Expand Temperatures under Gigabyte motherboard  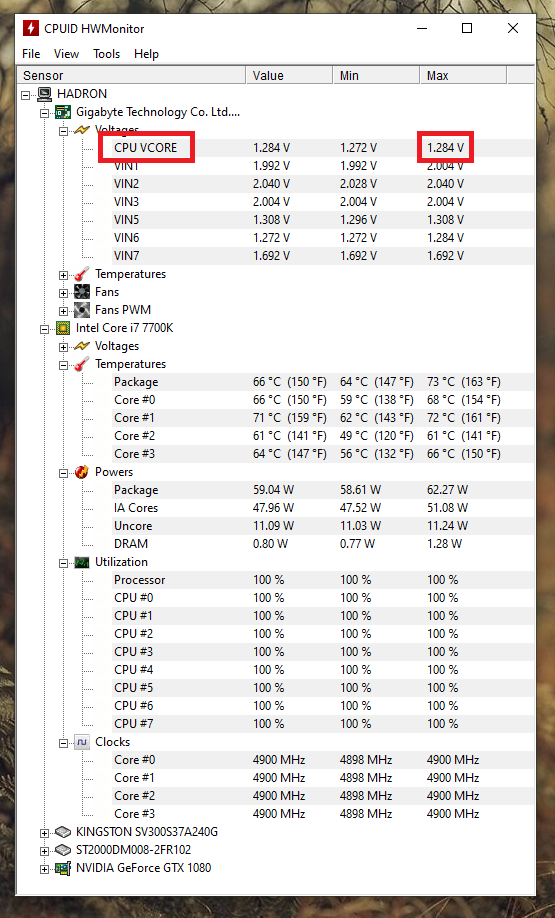pos(63,275)
